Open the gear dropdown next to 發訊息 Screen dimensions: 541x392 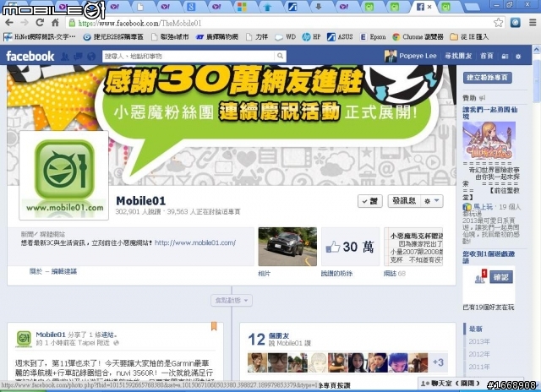coord(432,201)
